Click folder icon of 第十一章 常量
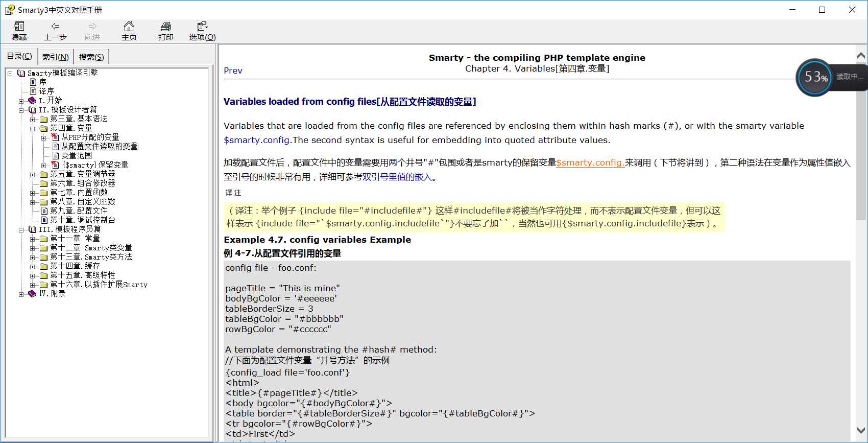868x443 pixels. (44, 239)
